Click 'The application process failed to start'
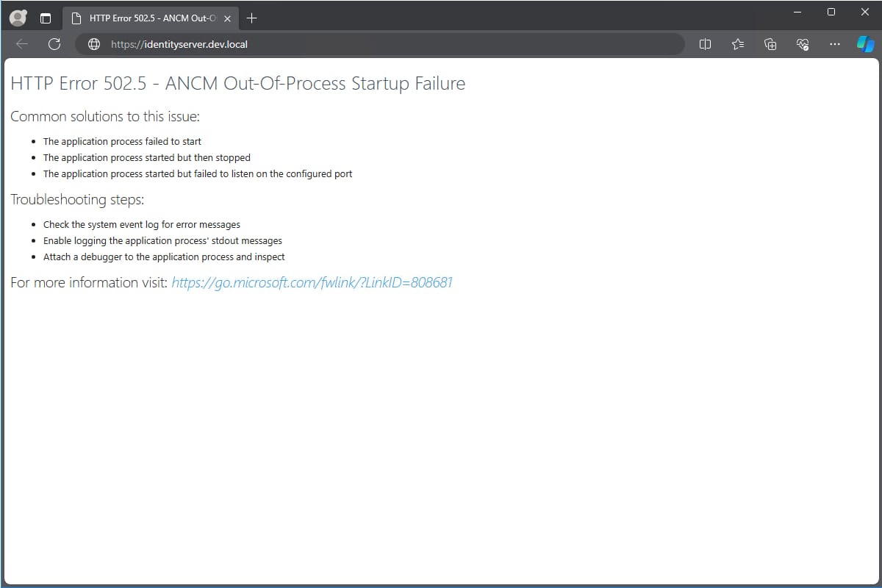Image resolution: width=882 pixels, height=588 pixels. pyautogui.click(x=122, y=141)
